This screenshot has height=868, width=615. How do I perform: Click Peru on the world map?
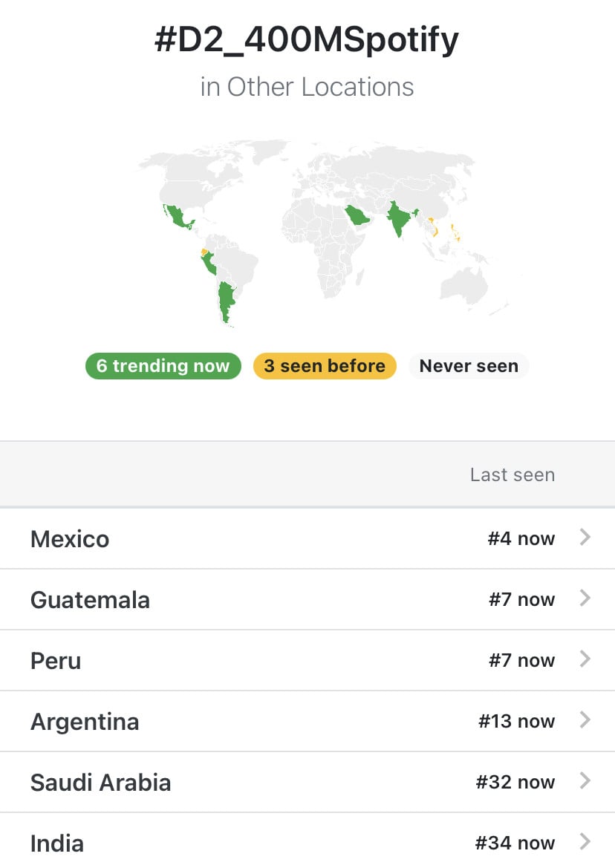209,264
